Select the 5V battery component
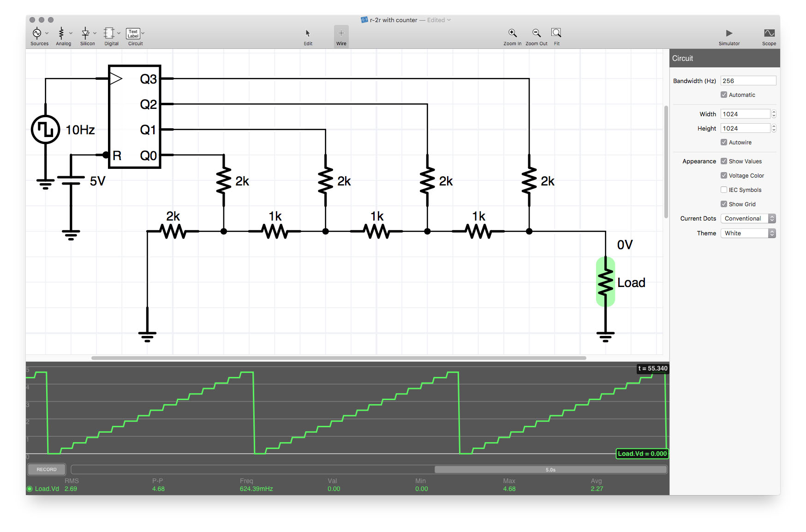The width and height of the screenshot is (806, 532). [x=71, y=180]
